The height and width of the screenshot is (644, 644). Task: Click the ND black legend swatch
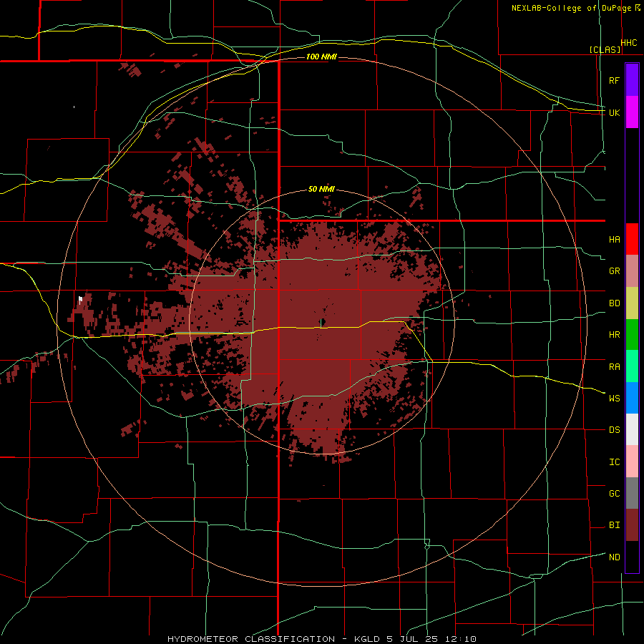click(x=632, y=557)
